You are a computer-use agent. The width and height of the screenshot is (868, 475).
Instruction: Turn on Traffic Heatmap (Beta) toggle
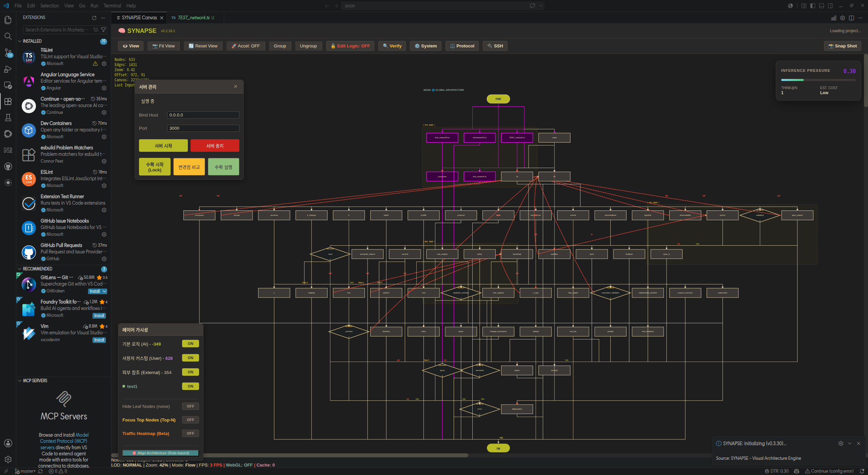point(191,433)
